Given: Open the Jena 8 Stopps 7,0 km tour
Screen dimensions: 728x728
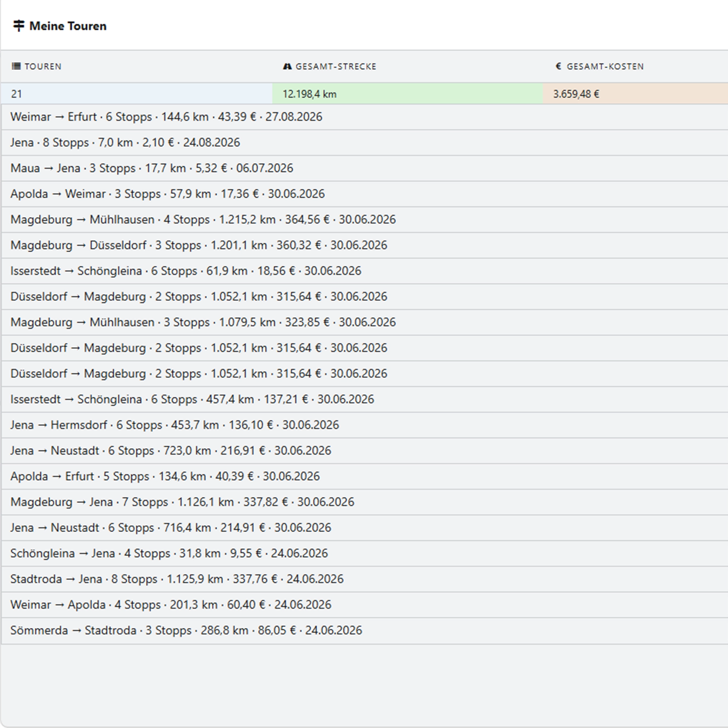Looking at the screenshot, I should [x=364, y=142].
